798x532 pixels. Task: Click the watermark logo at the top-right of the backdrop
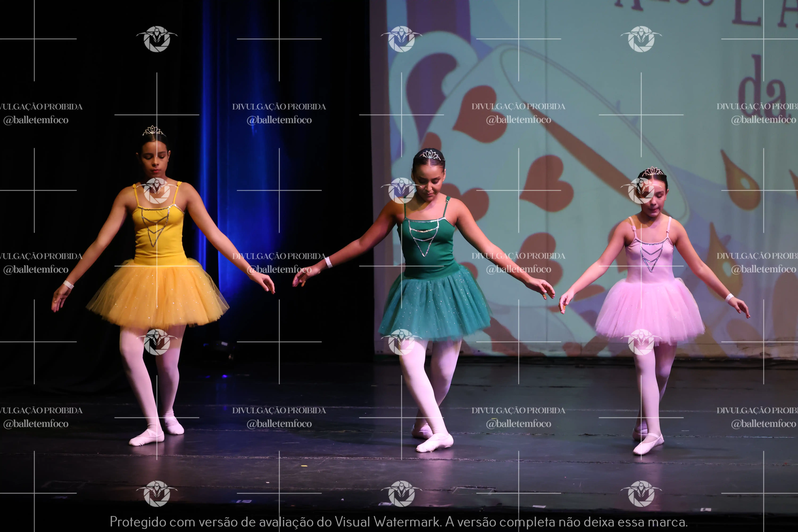[641, 39]
